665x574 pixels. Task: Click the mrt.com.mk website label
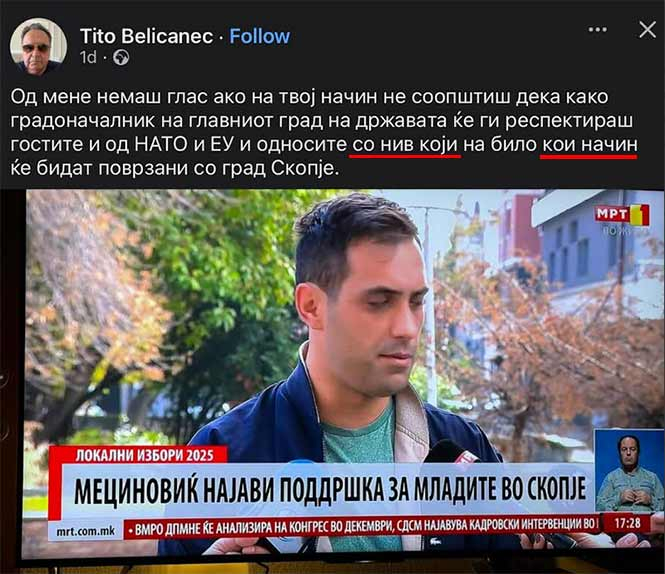(86, 531)
